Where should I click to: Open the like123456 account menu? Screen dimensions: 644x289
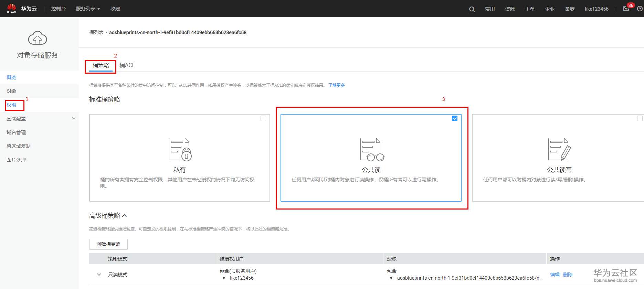(597, 9)
